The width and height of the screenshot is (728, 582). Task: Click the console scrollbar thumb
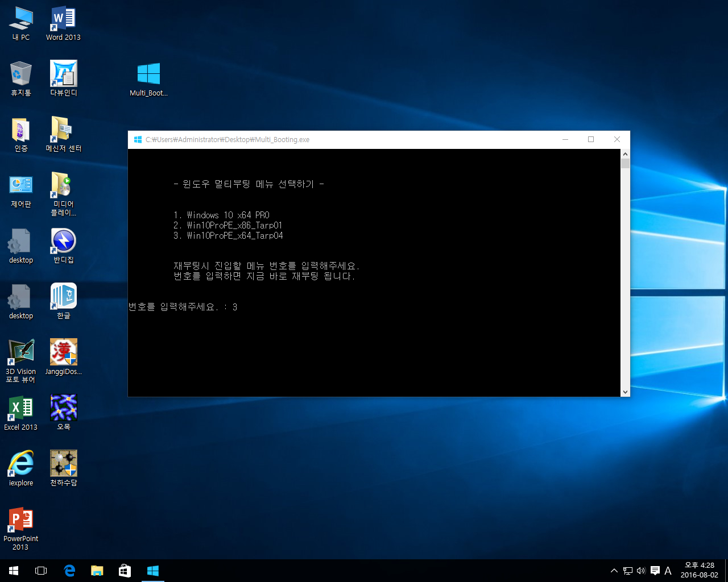click(x=625, y=164)
